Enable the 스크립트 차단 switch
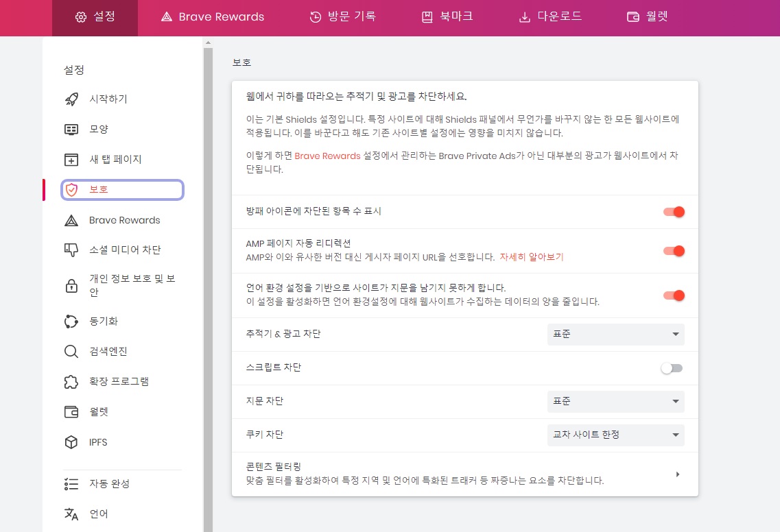 (x=672, y=368)
